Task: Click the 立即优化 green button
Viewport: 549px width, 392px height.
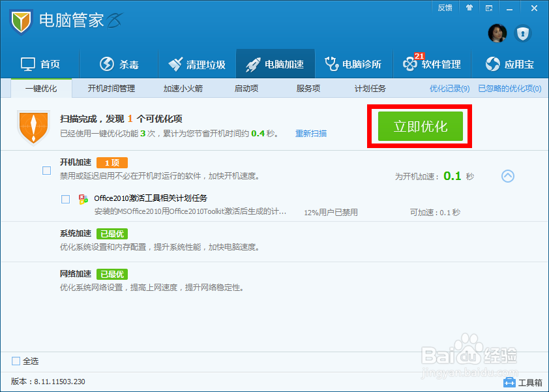Action: pos(421,127)
